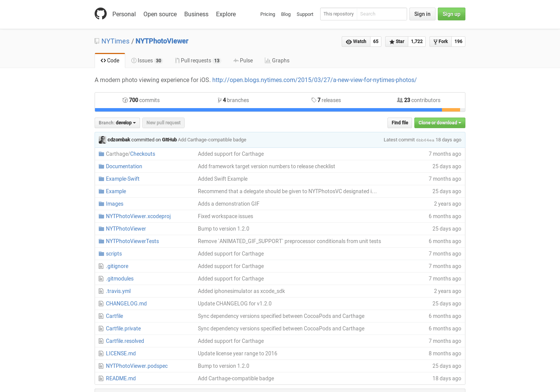This screenshot has width=560, height=392.
Task: Click cdzombak's avatar thumbnail
Action: point(102,140)
